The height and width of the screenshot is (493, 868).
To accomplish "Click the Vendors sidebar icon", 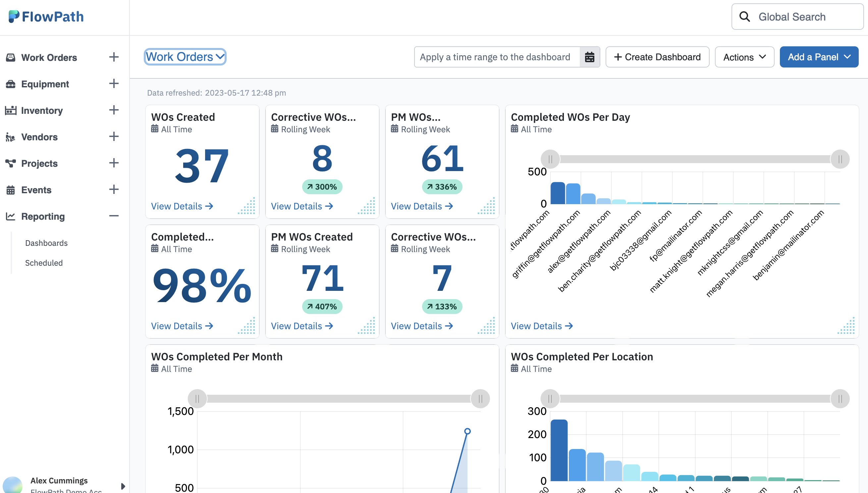I will 11,137.
